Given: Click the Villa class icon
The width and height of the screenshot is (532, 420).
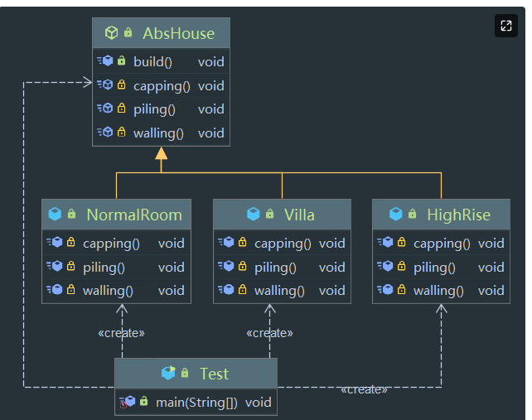Looking at the screenshot, I should pos(254,215).
